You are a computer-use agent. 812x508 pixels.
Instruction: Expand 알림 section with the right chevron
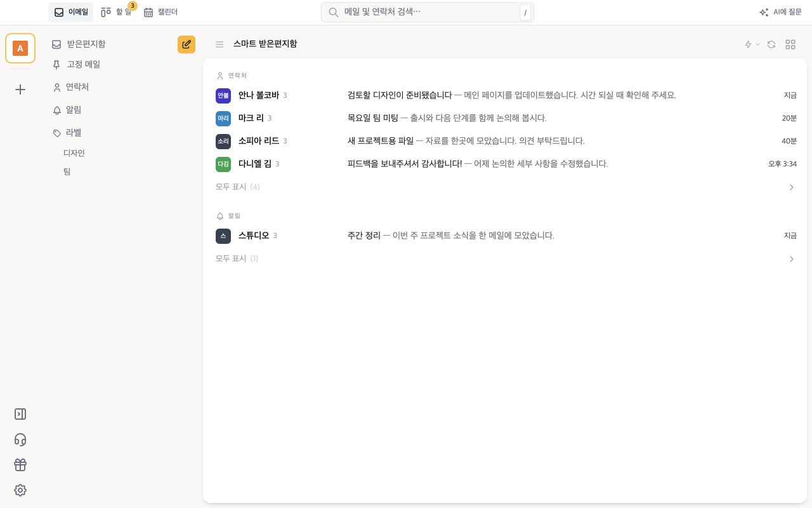click(x=791, y=259)
